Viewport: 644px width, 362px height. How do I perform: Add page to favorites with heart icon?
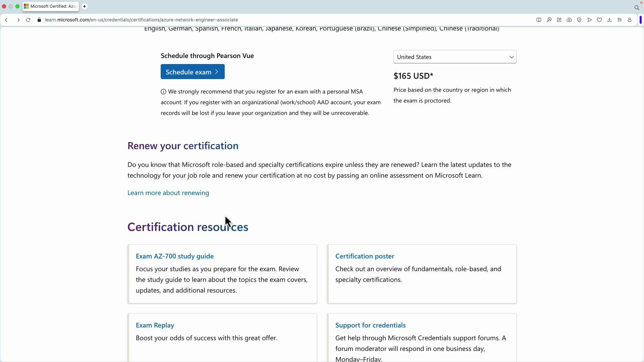[x=599, y=20]
